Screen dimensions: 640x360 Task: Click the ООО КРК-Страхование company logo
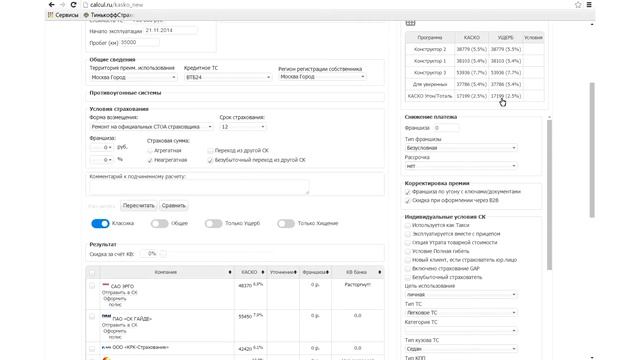[x=106, y=347]
